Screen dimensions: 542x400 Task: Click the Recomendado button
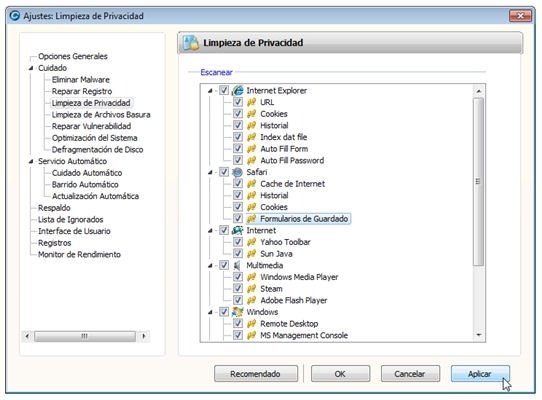pyautogui.click(x=256, y=374)
